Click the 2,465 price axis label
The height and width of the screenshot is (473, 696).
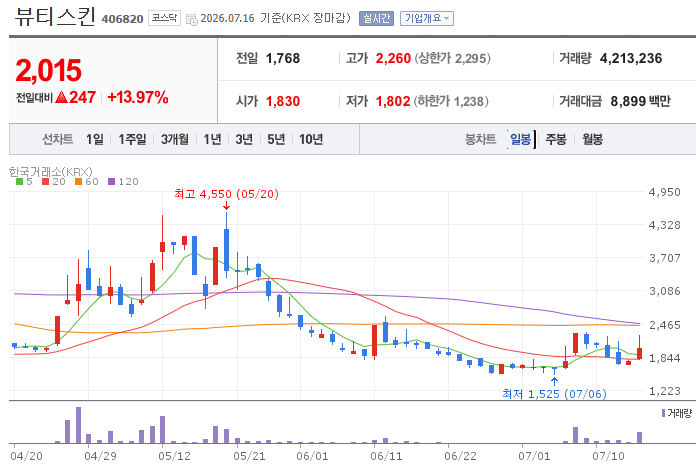tap(664, 325)
